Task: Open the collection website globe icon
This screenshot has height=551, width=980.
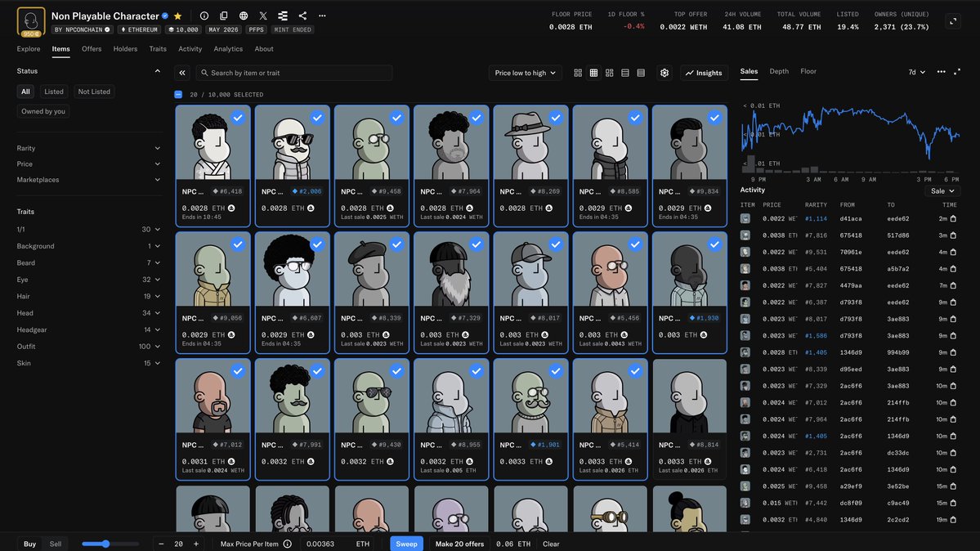Action: pyautogui.click(x=243, y=16)
